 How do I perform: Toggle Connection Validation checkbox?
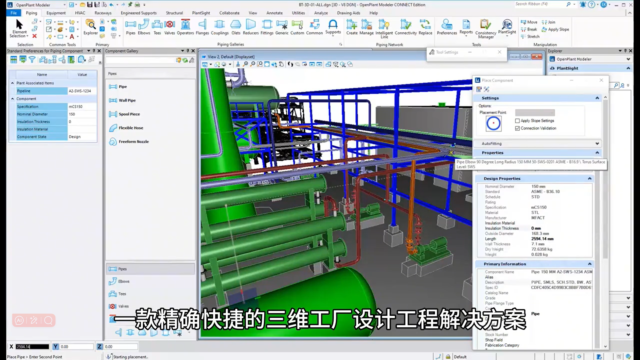(518, 128)
